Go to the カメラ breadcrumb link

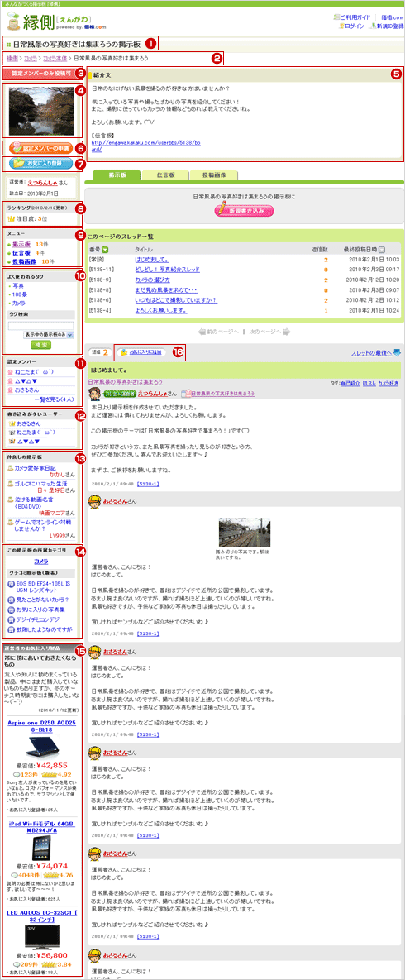[30, 58]
